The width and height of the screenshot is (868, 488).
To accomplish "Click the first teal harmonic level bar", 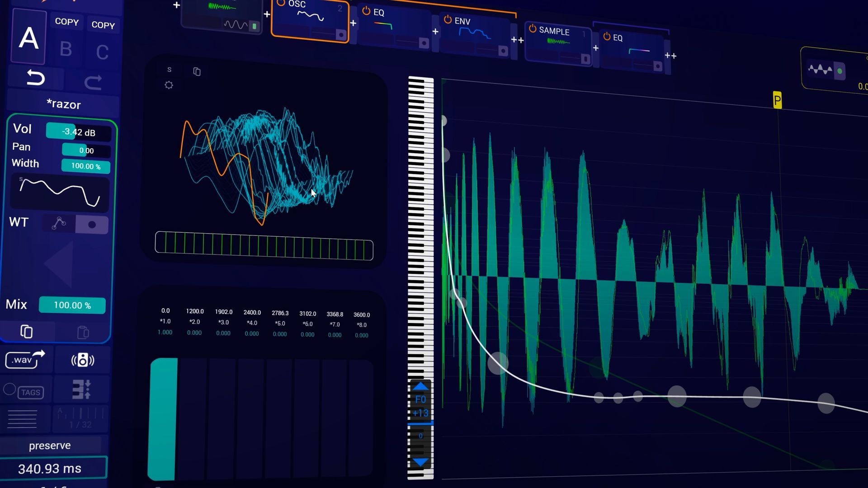I will pyautogui.click(x=163, y=418).
